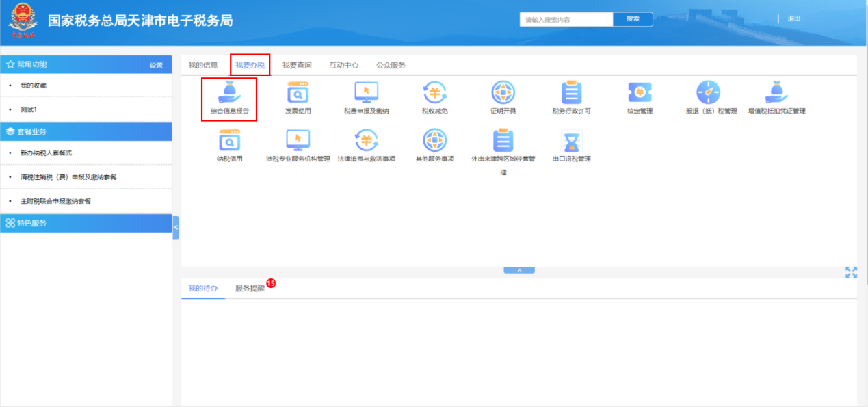Open the 出口退税管理 icon

[571, 142]
